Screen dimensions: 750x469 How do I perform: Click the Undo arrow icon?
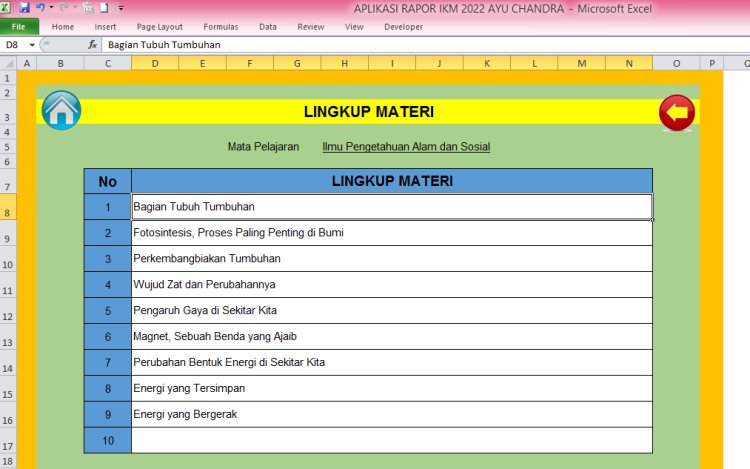coord(40,7)
